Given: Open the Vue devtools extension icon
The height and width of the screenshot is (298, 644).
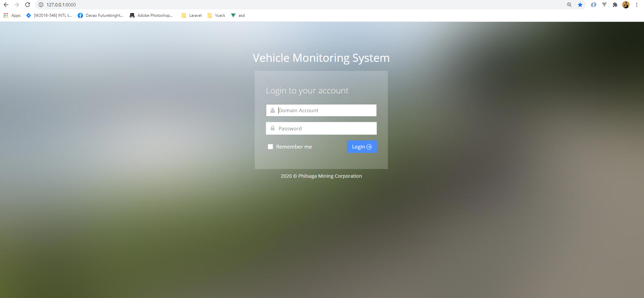Looking at the screenshot, I should pyautogui.click(x=604, y=5).
